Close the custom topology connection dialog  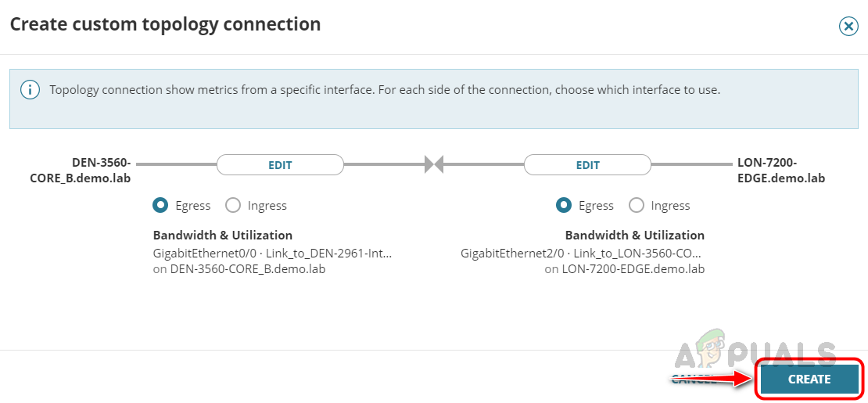pyautogui.click(x=848, y=27)
